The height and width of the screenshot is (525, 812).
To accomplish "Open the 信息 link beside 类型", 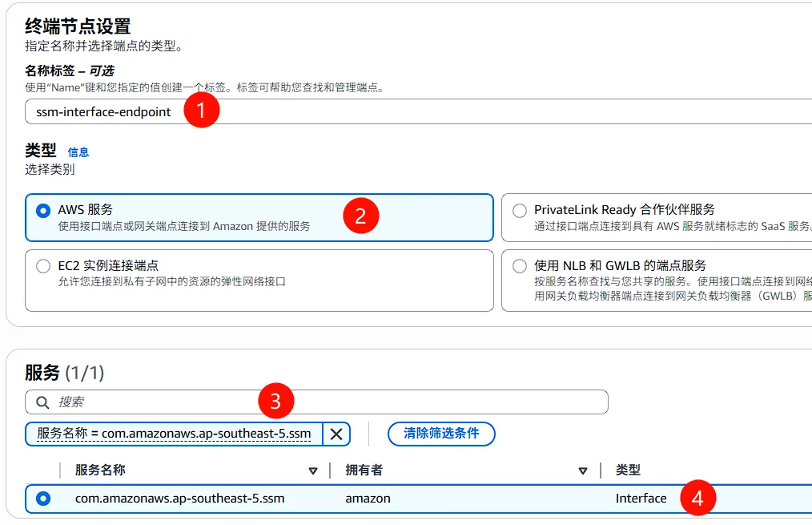I will [78, 152].
